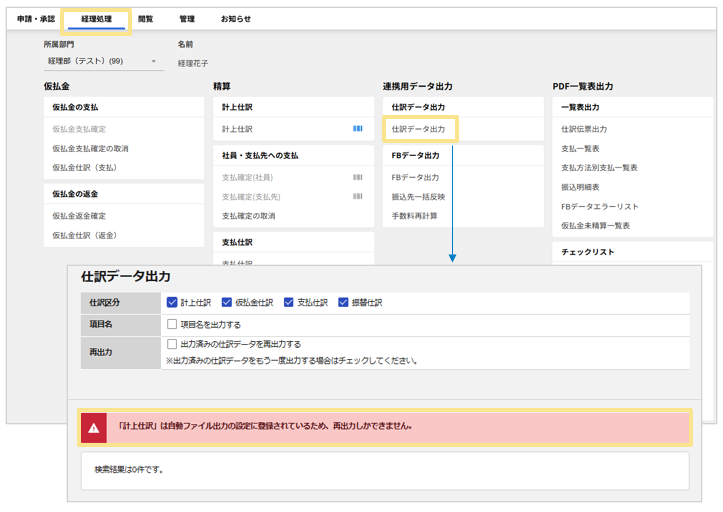Open the 計上仕訳 link under 精算
Screen dimensions: 723x512
tap(237, 129)
